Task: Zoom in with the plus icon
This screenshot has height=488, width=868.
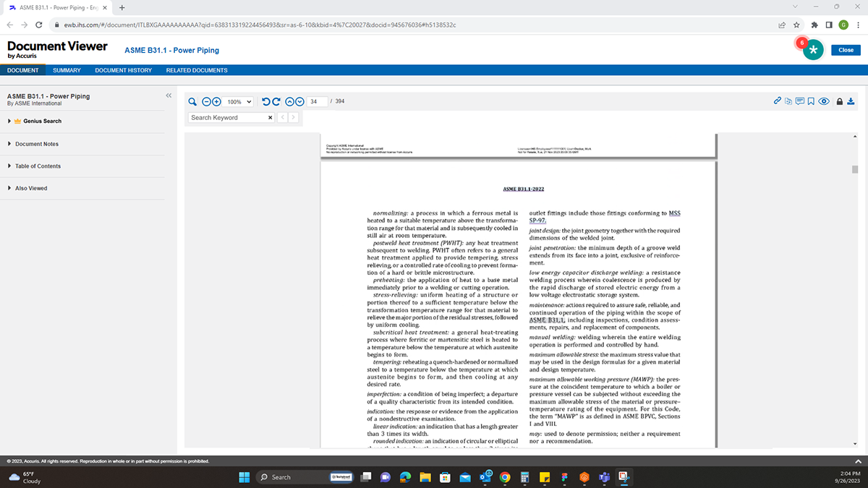Action: point(216,102)
